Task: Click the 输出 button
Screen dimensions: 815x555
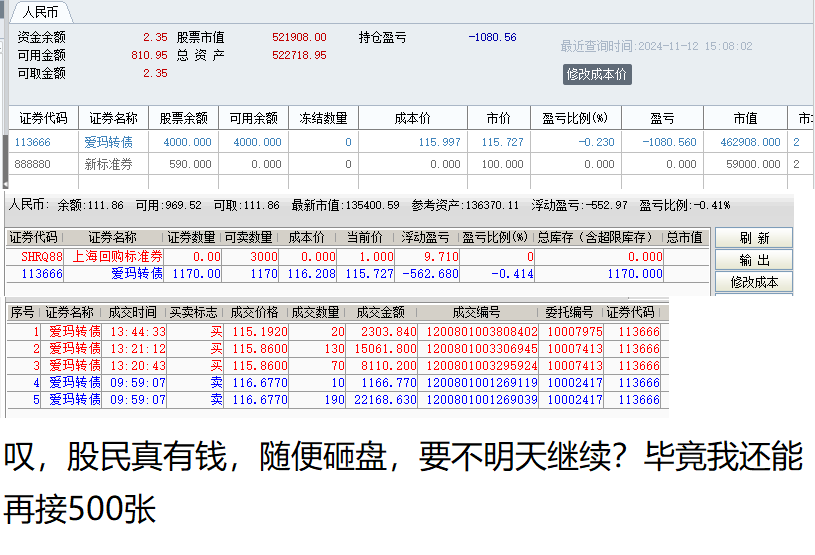Action: click(754, 260)
